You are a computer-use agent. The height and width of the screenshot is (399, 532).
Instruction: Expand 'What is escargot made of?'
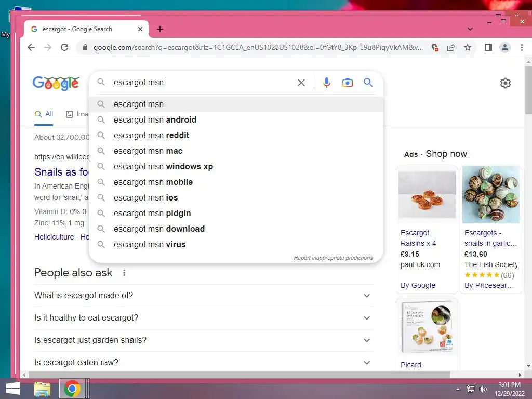tap(204, 296)
